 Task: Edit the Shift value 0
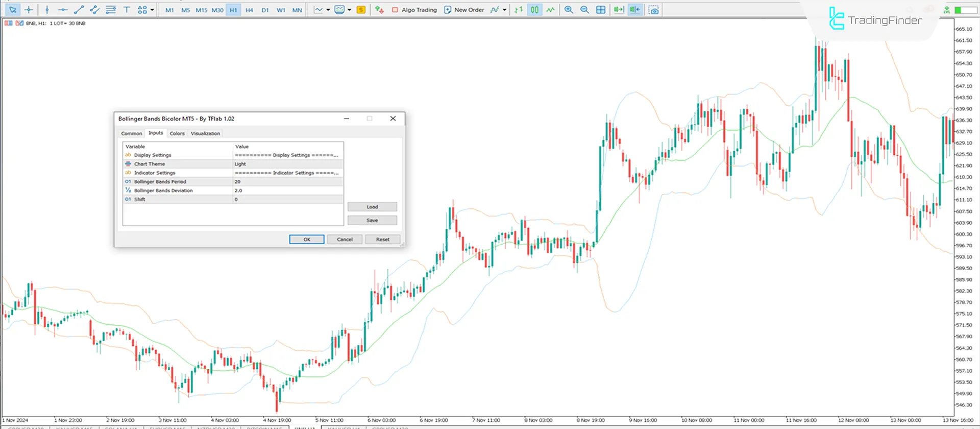tap(288, 199)
